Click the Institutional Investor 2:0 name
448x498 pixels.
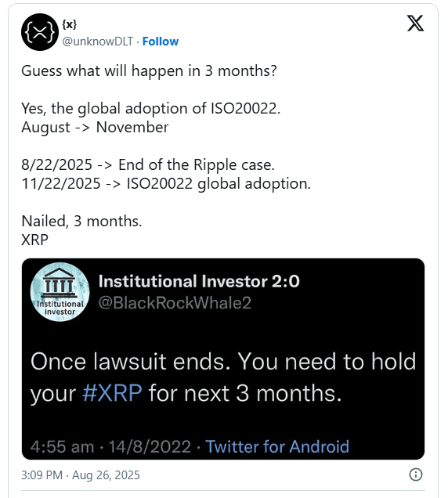pyautogui.click(x=199, y=281)
